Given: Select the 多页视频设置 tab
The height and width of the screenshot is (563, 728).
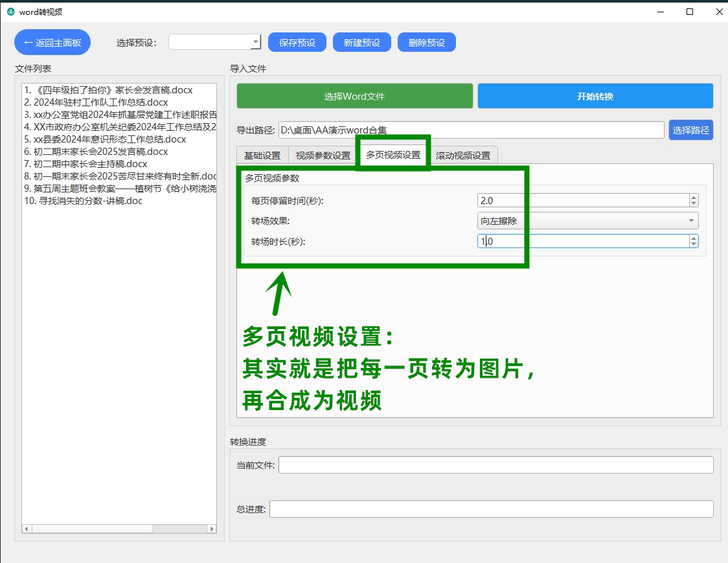Looking at the screenshot, I should click(x=394, y=155).
